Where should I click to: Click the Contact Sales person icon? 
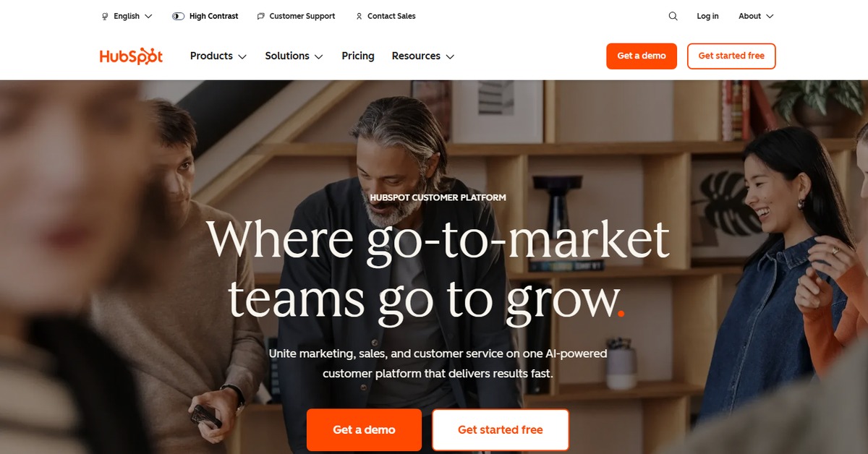click(x=359, y=16)
